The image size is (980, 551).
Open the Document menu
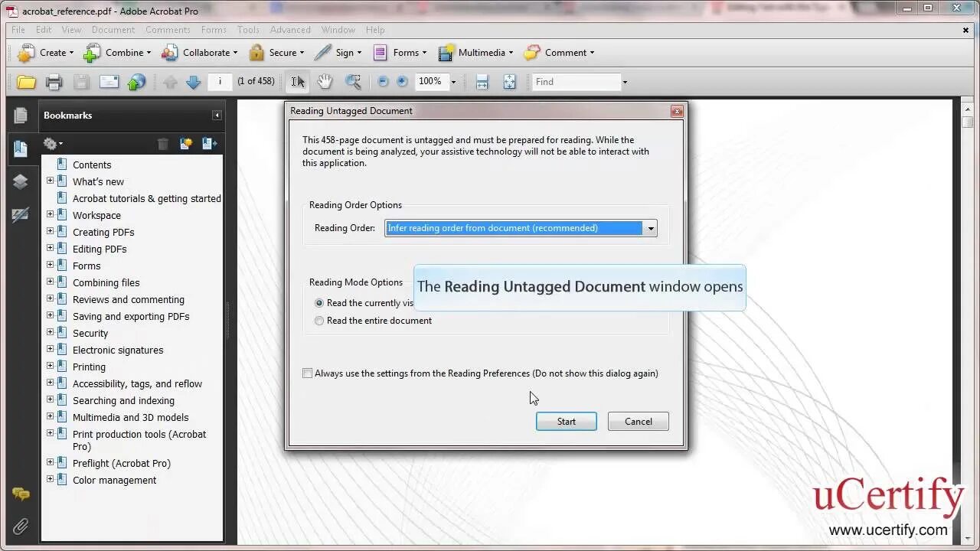pyautogui.click(x=113, y=30)
